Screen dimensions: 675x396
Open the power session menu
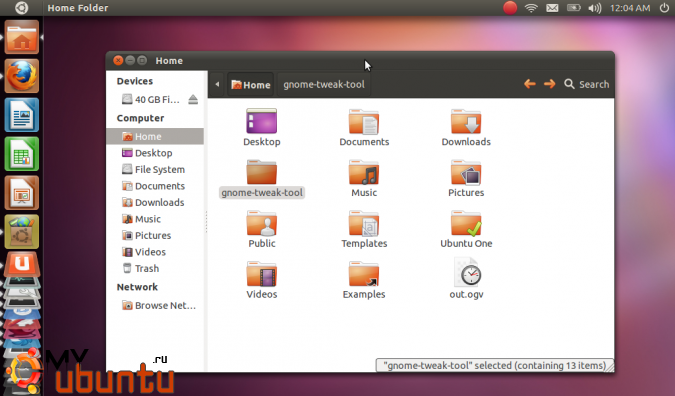pos(664,8)
